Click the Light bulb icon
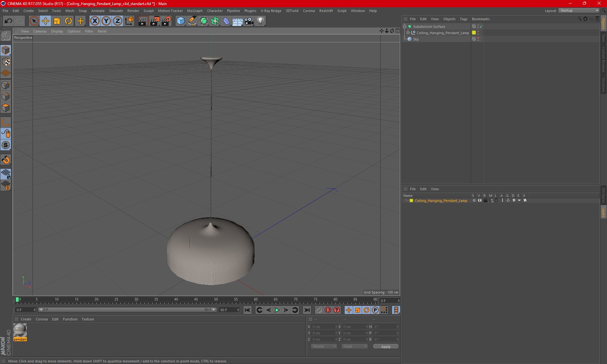The height and width of the screenshot is (364, 607). point(260,21)
